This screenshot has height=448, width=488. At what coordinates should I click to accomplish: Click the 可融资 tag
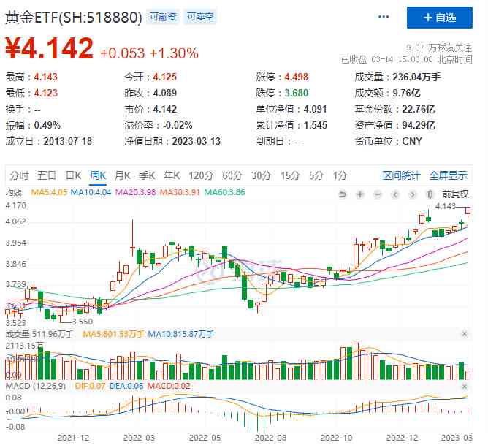point(163,16)
